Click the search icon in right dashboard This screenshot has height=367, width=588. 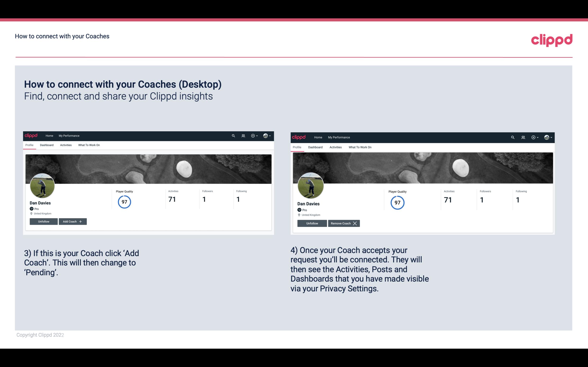tap(512, 137)
